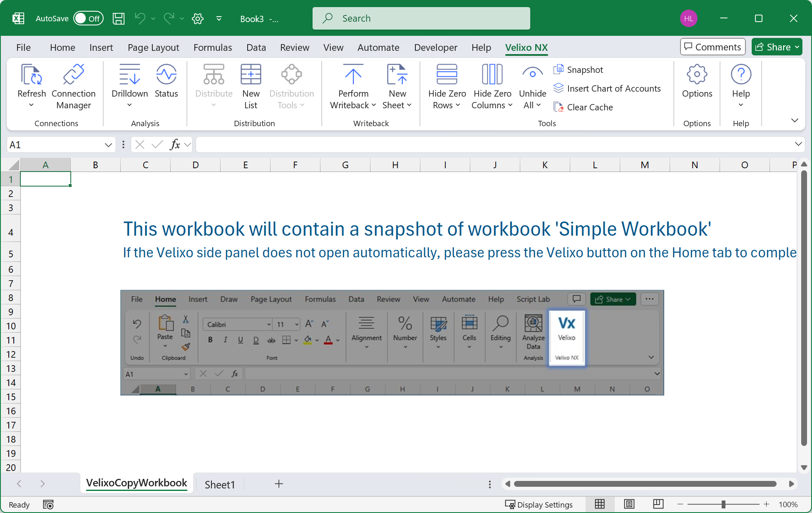Select column header D

[x=195, y=165]
